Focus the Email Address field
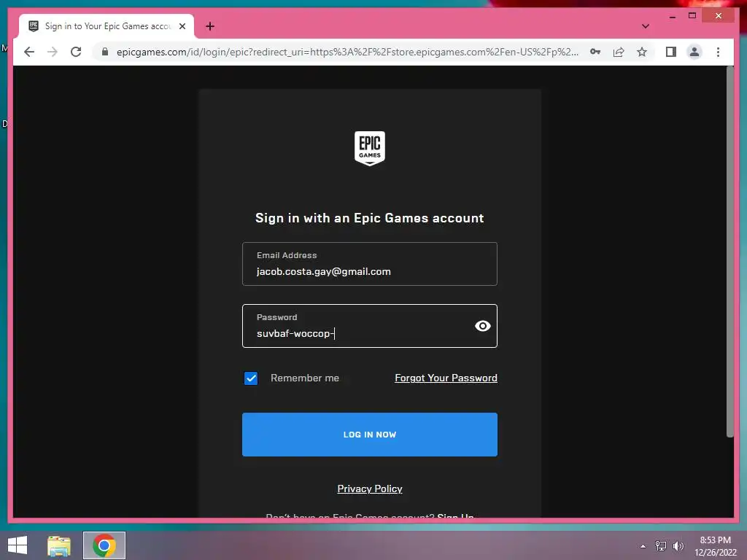Image resolution: width=747 pixels, height=560 pixels. (x=370, y=264)
